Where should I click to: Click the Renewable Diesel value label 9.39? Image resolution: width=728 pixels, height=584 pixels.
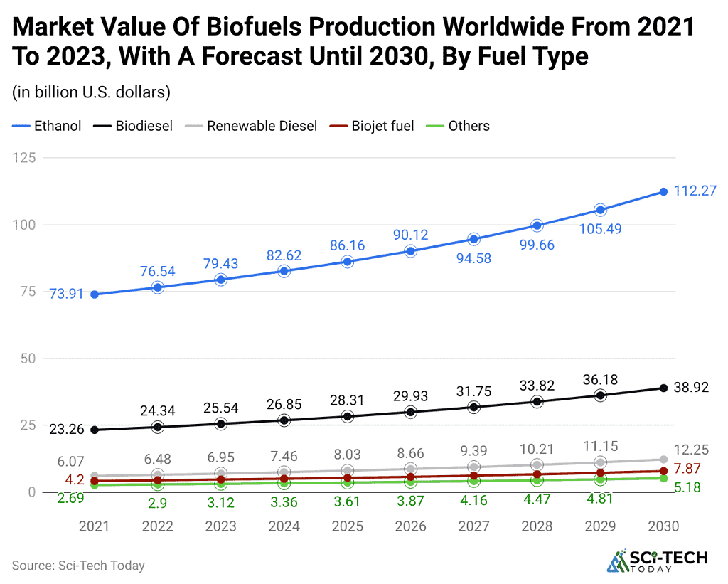(473, 451)
